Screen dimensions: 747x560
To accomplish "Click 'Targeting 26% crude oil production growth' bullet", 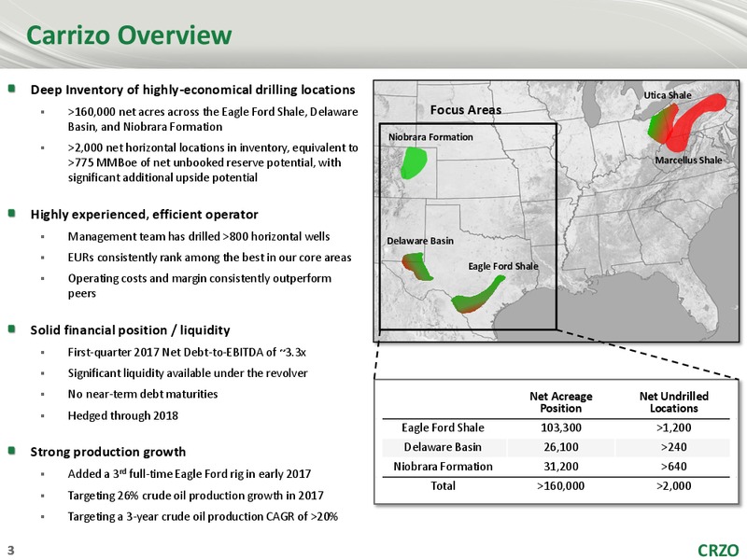I will coord(196,496).
